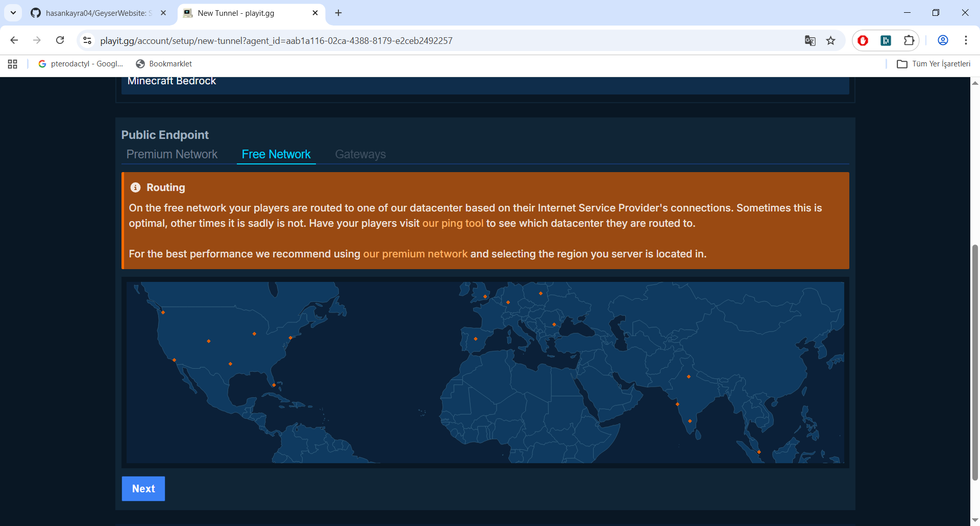Click the playit.gg URL address field
This screenshot has width=980, height=526.
pos(444,40)
